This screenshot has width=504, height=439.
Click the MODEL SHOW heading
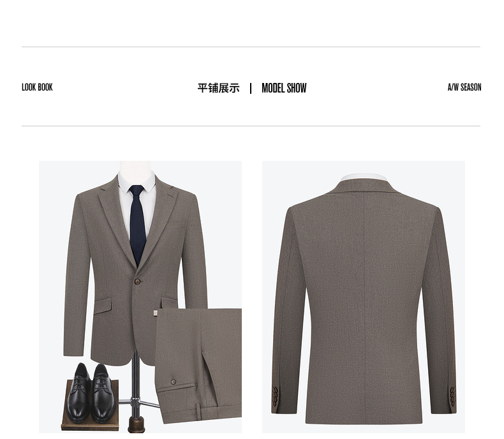click(x=284, y=88)
